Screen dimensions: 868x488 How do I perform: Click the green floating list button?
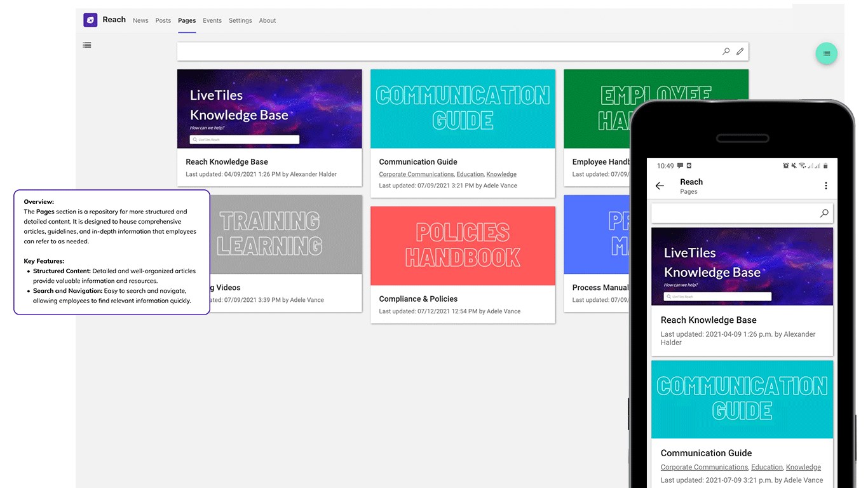[x=826, y=53]
